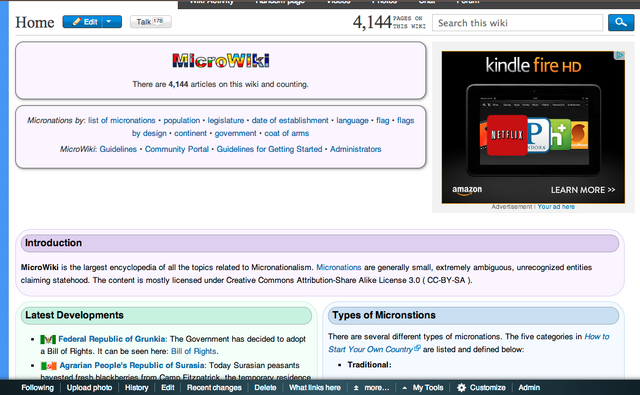Image resolution: width=640 pixels, height=395 pixels.
Task: Click the Surasia flag icon
Action: tap(49, 366)
